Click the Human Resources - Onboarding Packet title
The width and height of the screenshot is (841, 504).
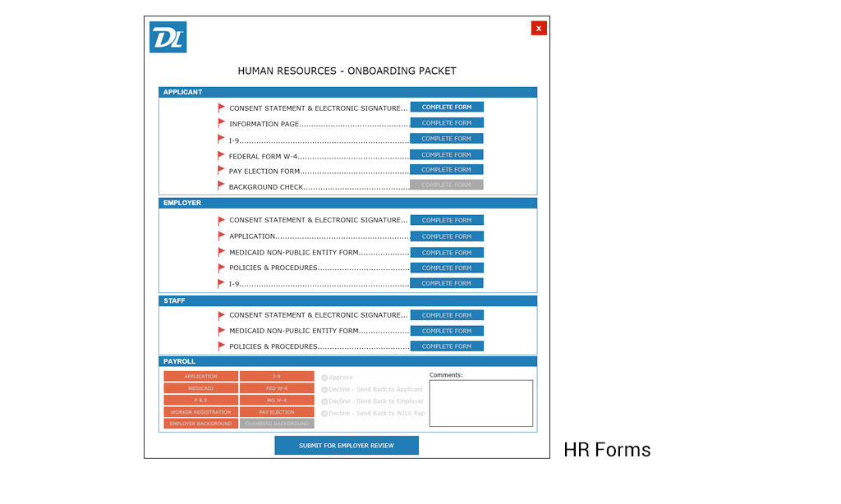point(347,71)
